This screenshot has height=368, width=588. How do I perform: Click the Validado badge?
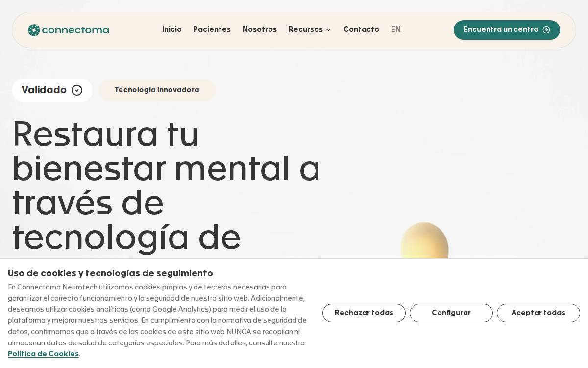(x=52, y=90)
